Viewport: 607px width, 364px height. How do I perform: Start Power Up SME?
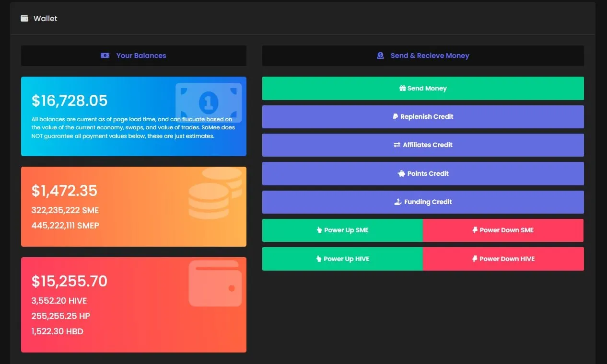coord(342,230)
